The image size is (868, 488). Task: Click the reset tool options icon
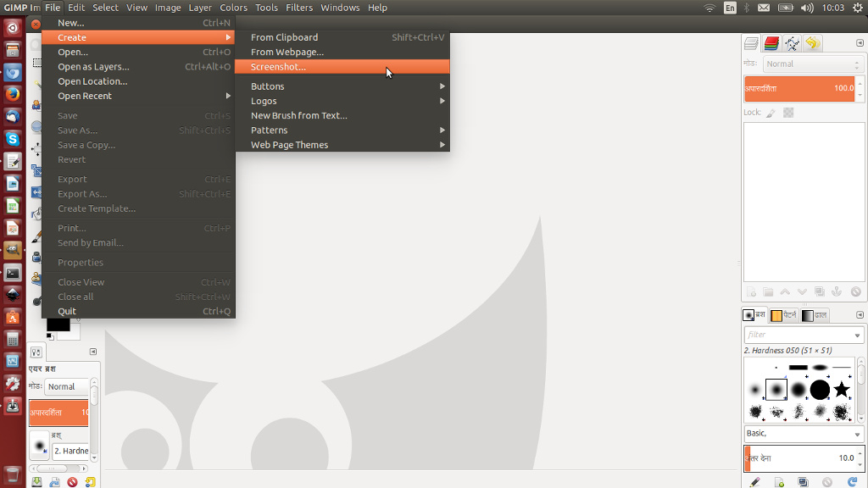(x=90, y=482)
